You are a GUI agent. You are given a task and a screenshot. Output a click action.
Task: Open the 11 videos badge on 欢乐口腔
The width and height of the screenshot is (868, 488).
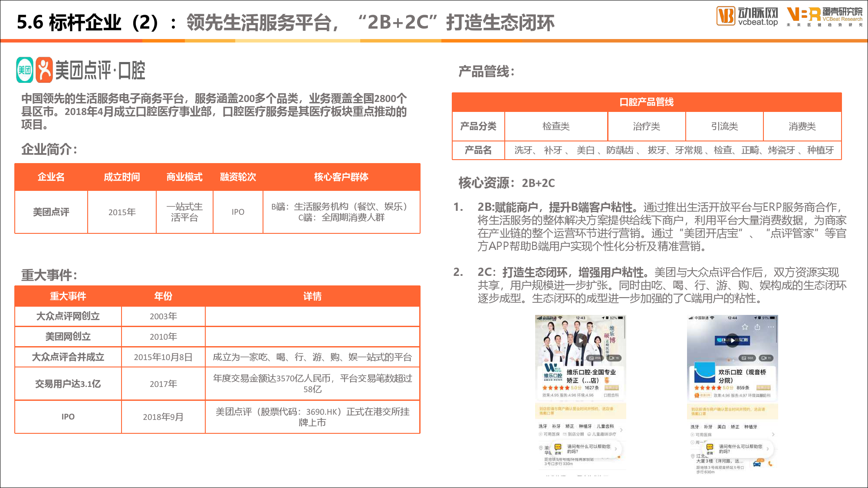click(x=766, y=358)
